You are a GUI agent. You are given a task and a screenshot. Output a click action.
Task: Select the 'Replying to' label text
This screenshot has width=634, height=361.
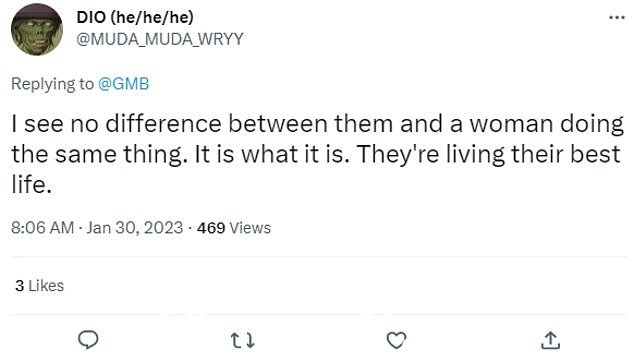pyautogui.click(x=52, y=84)
